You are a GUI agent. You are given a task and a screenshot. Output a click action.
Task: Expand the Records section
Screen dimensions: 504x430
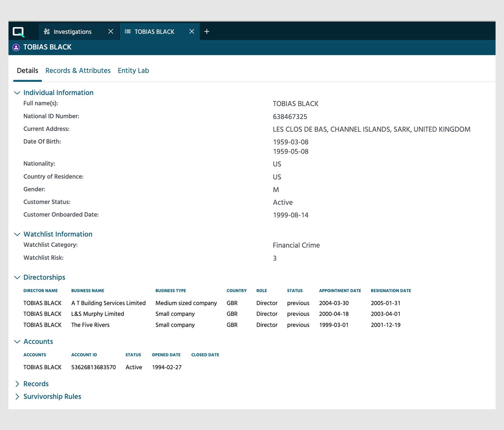point(17,384)
